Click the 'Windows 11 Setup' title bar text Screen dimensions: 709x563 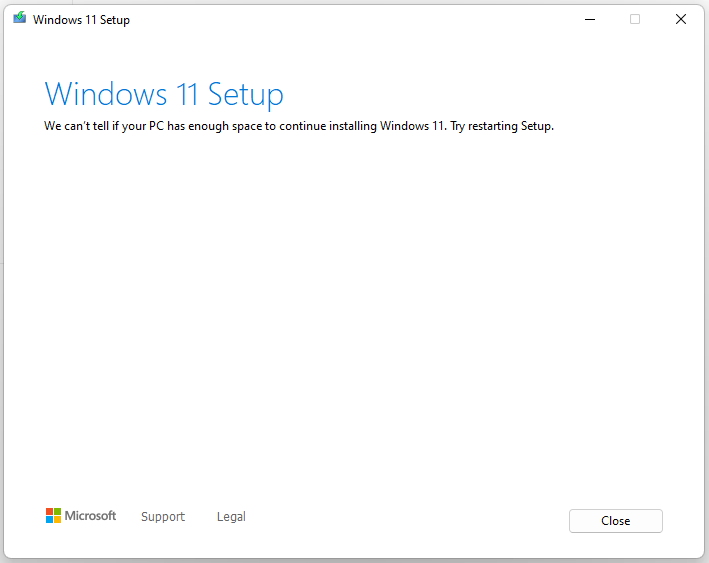81,20
